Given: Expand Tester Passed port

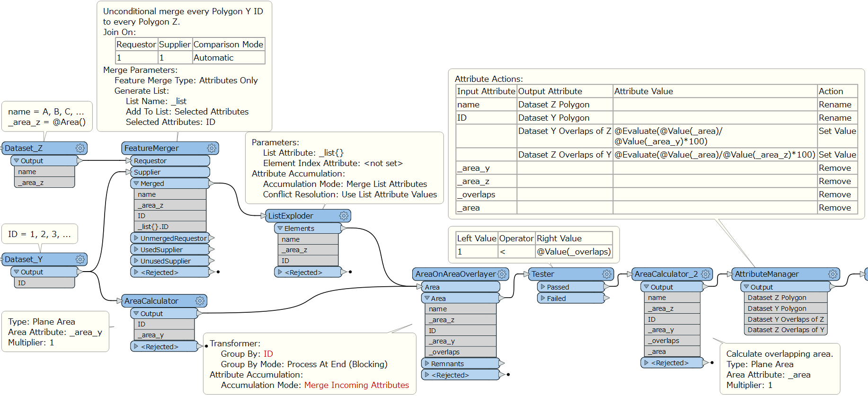Looking at the screenshot, I should (x=543, y=287).
